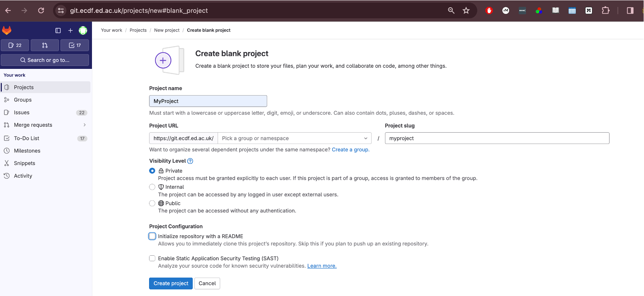This screenshot has width=644, height=296.
Task: Open the user avatar menu
Action: (x=83, y=30)
